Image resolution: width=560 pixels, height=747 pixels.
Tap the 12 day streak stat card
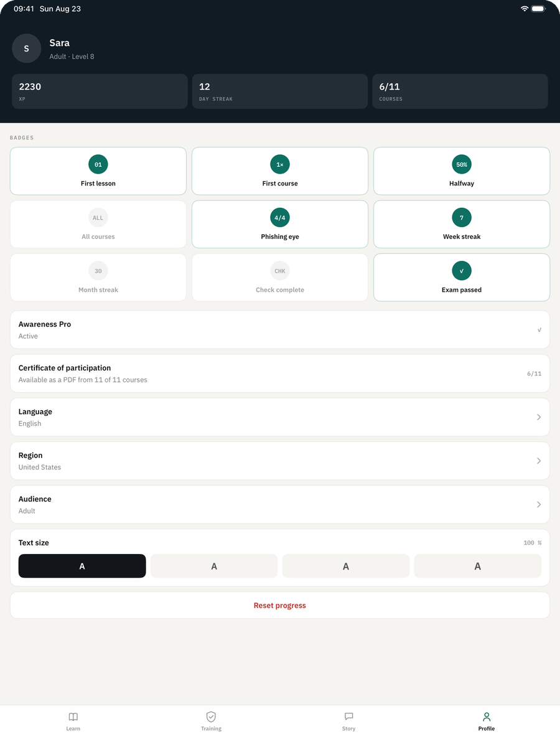(x=280, y=92)
